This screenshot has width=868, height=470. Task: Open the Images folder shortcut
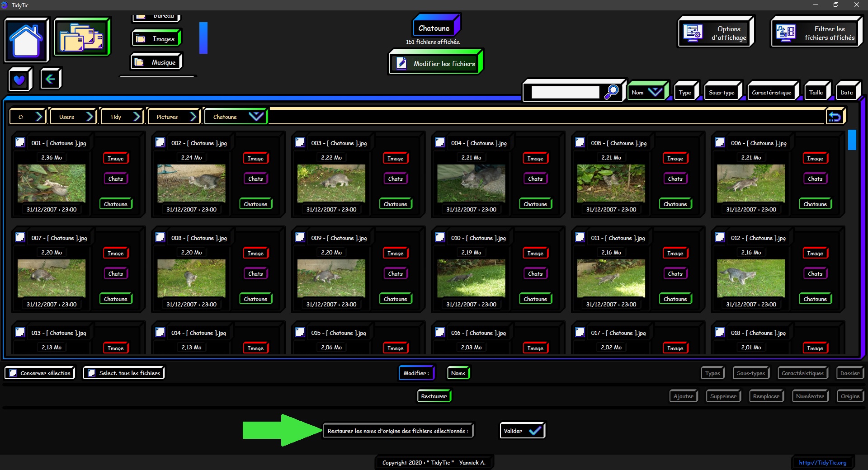pos(156,39)
